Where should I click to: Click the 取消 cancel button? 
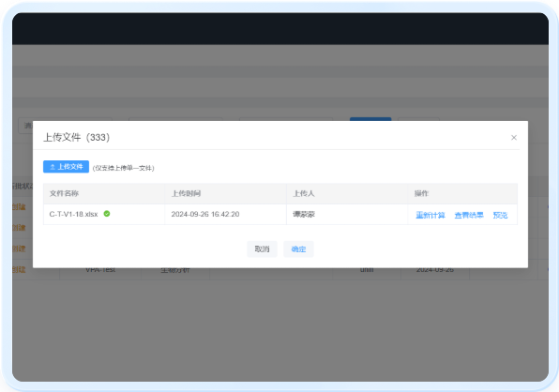tap(262, 249)
